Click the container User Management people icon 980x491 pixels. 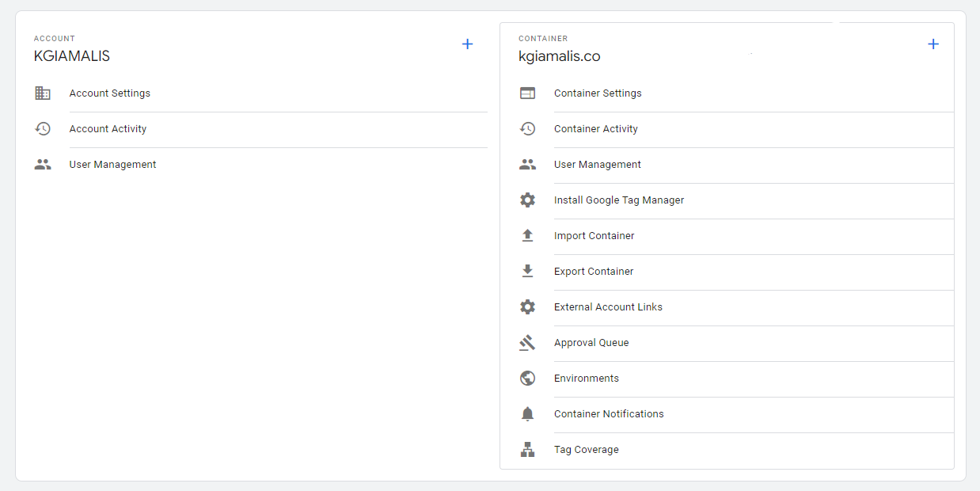click(x=527, y=165)
